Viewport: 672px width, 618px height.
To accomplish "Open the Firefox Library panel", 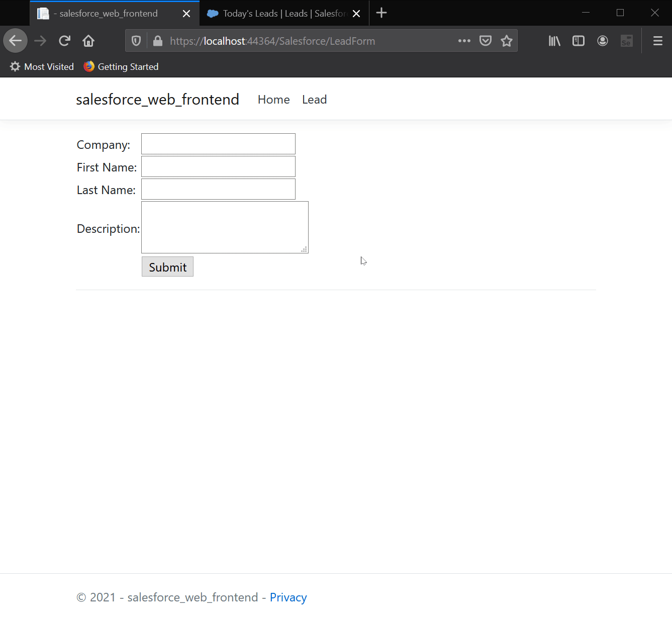I will (554, 41).
